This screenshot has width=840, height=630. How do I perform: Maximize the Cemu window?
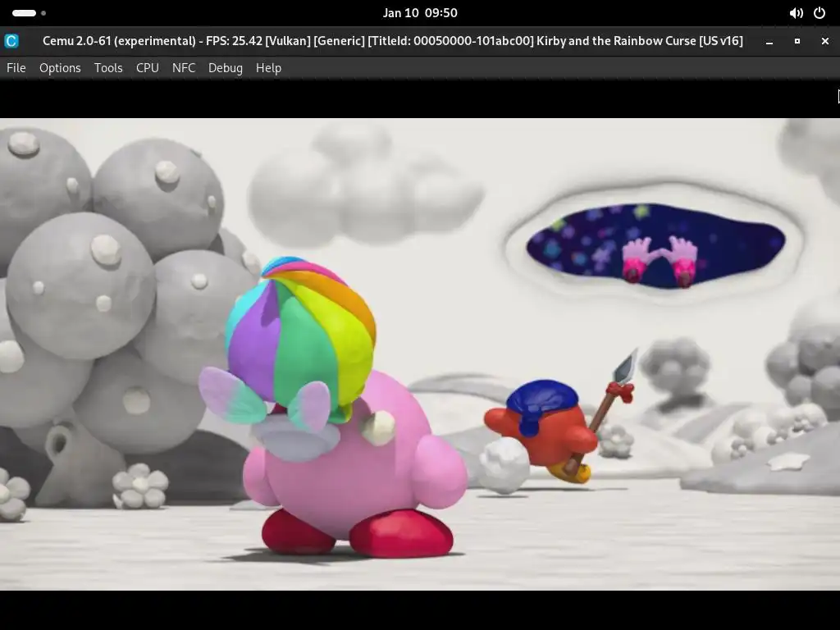[797, 41]
